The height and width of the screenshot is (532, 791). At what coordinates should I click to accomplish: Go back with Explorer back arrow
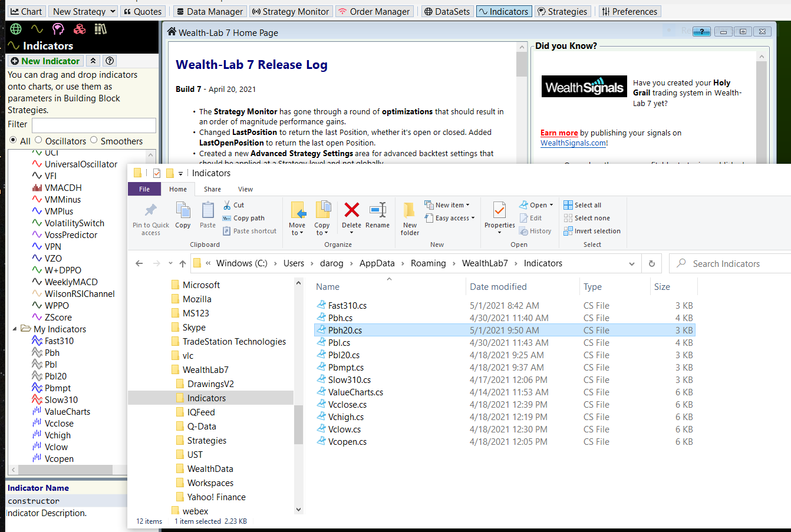[x=139, y=263]
